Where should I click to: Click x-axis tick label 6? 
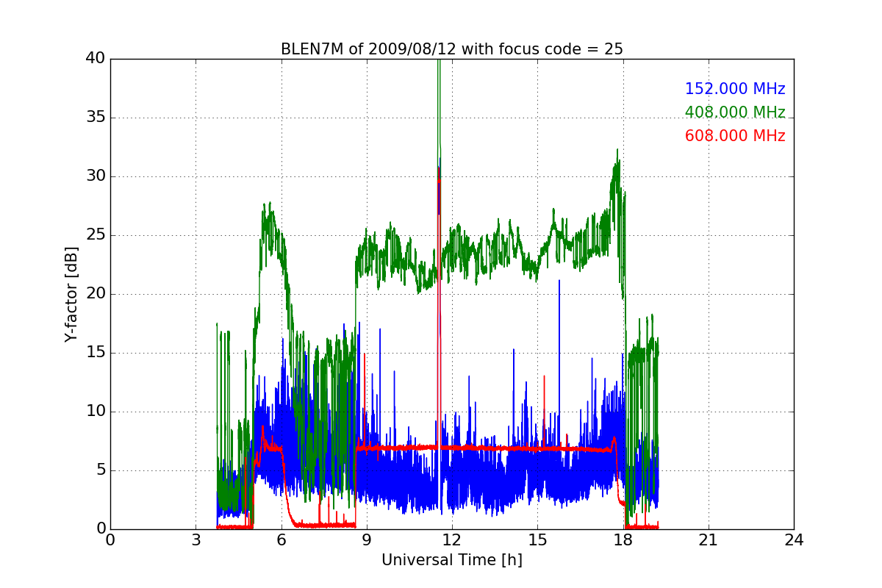[x=282, y=539]
